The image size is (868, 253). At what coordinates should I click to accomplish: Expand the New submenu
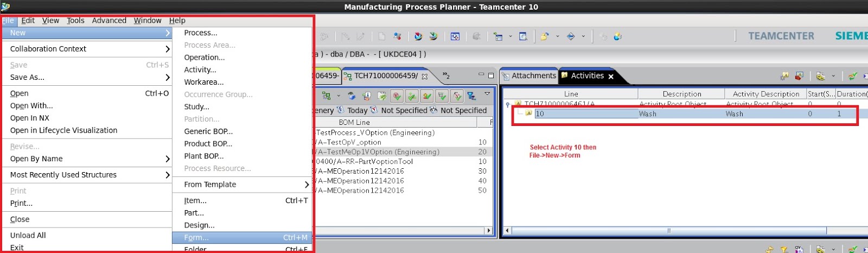point(87,33)
